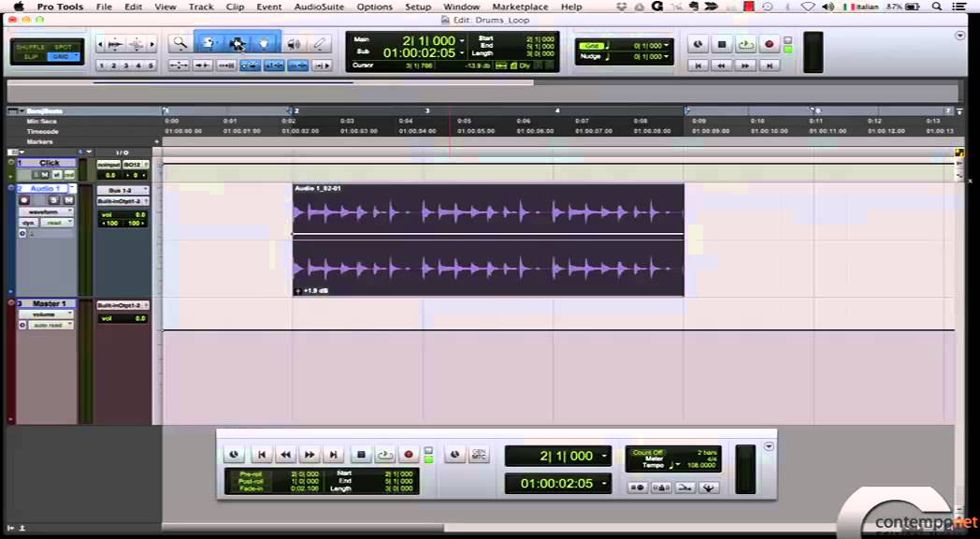Click GEN MTC button in Transport window

click(x=479, y=455)
